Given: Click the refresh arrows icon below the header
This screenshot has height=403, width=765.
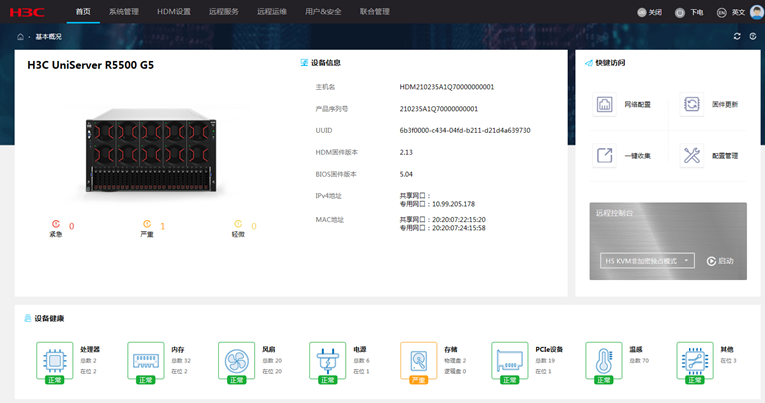Looking at the screenshot, I should 737,37.
